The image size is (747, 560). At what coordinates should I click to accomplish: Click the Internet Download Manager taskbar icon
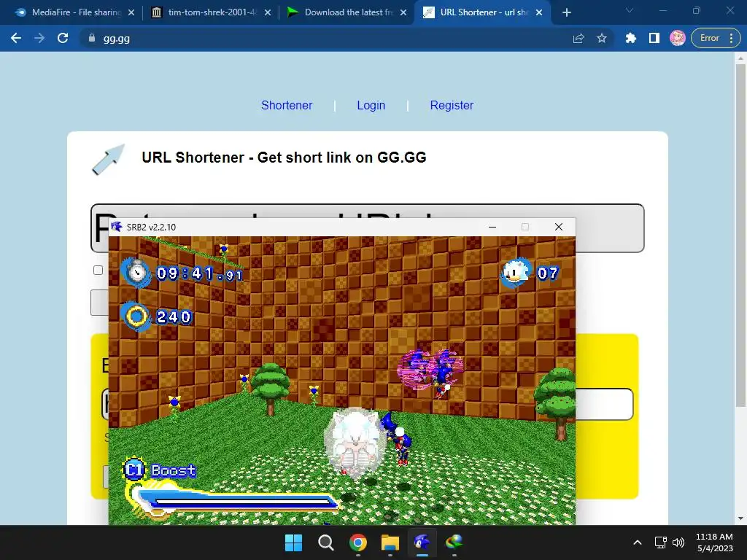(454, 542)
